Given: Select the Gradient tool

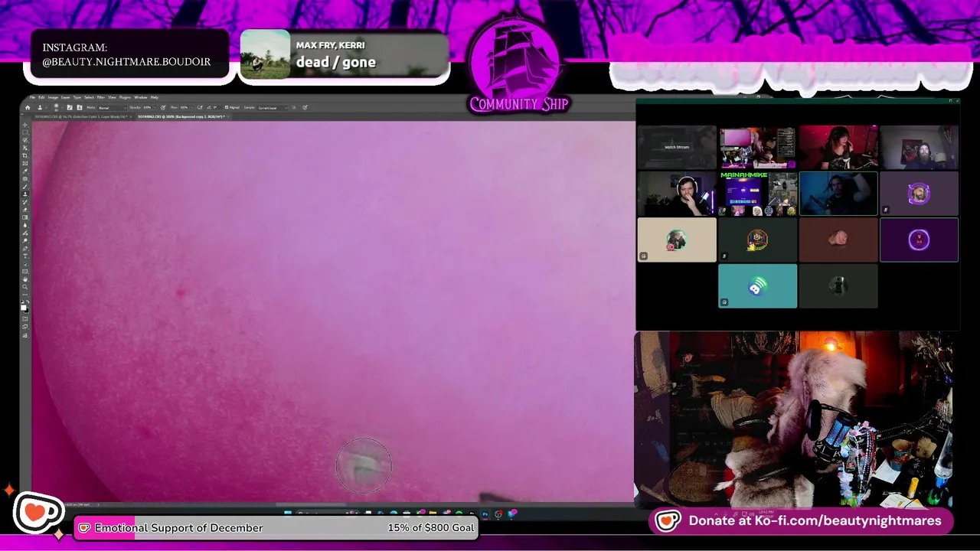Looking at the screenshot, I should 25,217.
